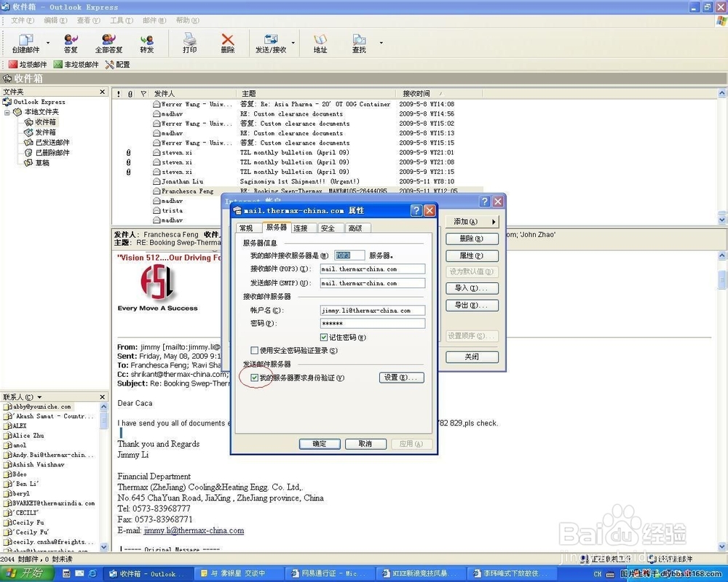The height and width of the screenshot is (582, 728).
Task: Open the 工具 Tools menu
Action: (x=121, y=20)
